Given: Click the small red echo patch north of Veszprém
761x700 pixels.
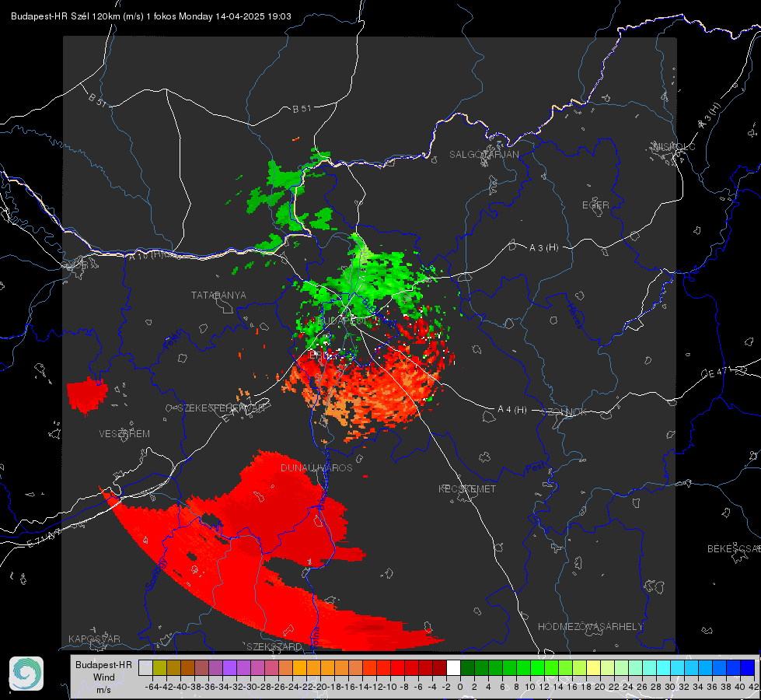Looking at the screenshot, I should [86, 395].
